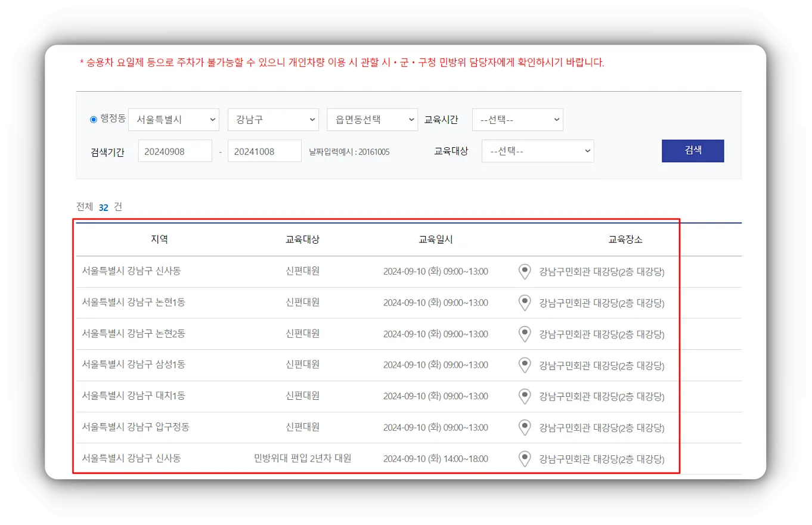Click the location marker icon for 삼성1동
The image size is (812, 525).
point(525,365)
